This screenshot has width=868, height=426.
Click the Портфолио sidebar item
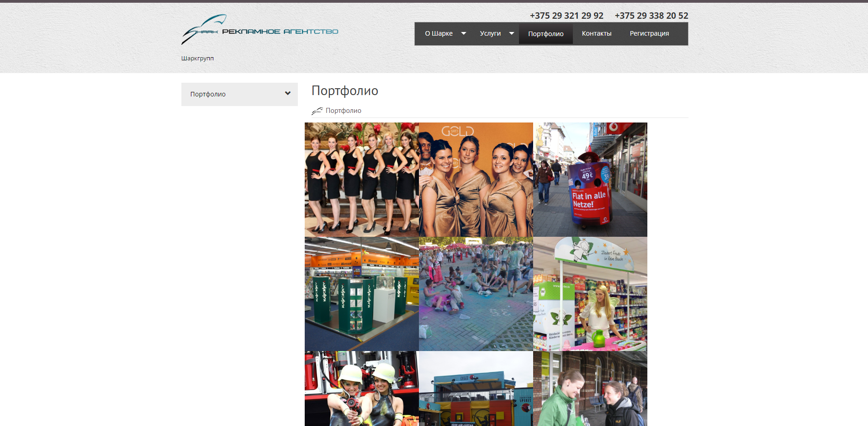[239, 94]
